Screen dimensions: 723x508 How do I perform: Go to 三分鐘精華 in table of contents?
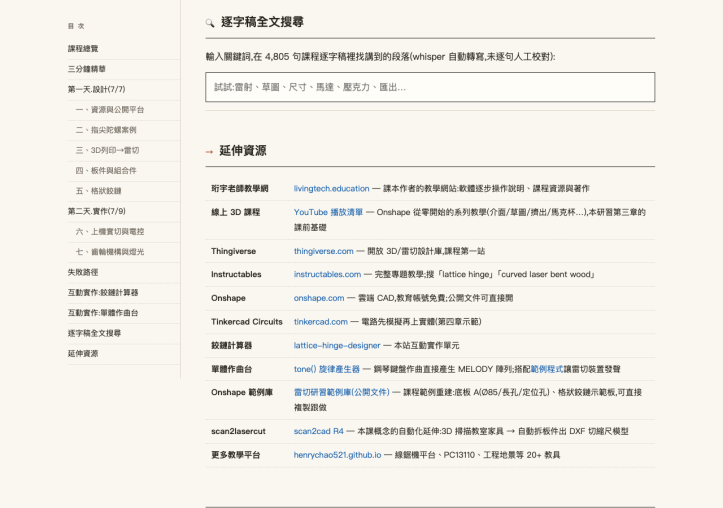pos(87,69)
